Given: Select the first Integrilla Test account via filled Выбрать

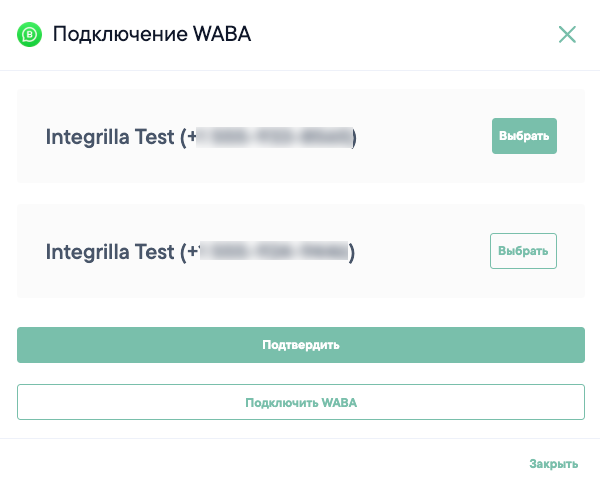Looking at the screenshot, I should click(x=524, y=136).
